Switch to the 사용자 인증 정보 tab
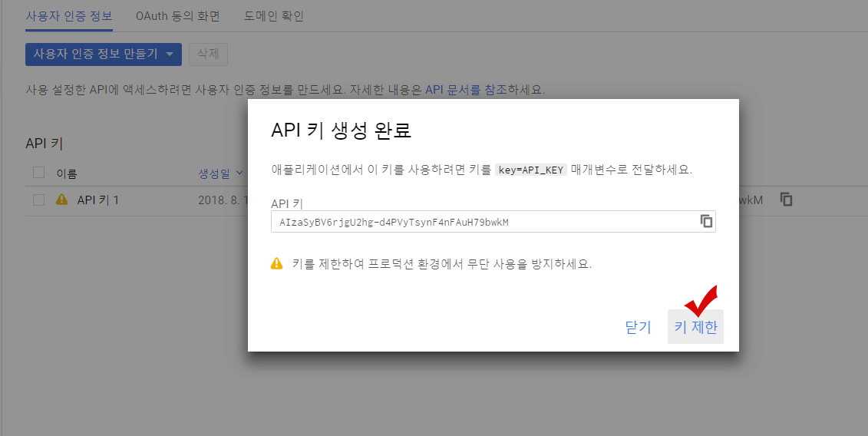This screenshot has height=436, width=868. (x=69, y=16)
